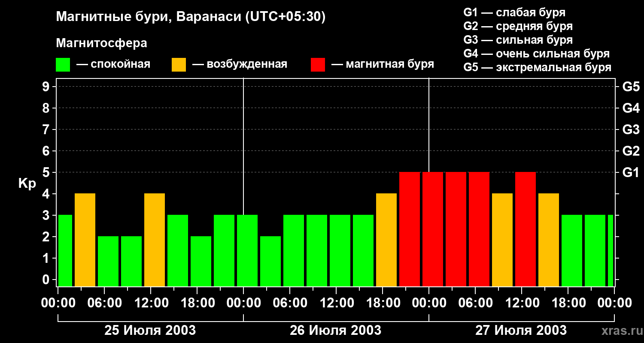This screenshot has width=644, height=343.
Task: Click the 'G5' label on the right axis
Action: [x=631, y=87]
